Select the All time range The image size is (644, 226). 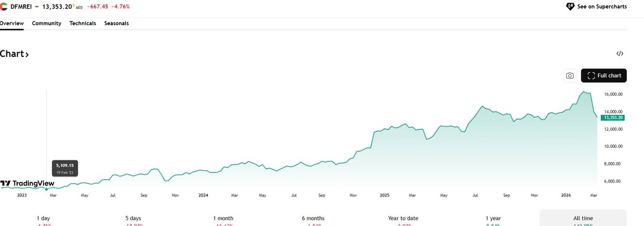pyautogui.click(x=583, y=219)
